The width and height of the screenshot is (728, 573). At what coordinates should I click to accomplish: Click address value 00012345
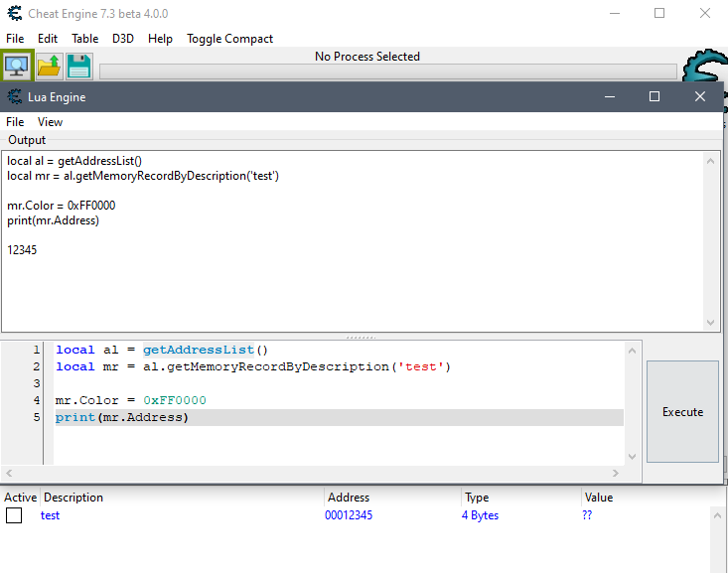(349, 515)
